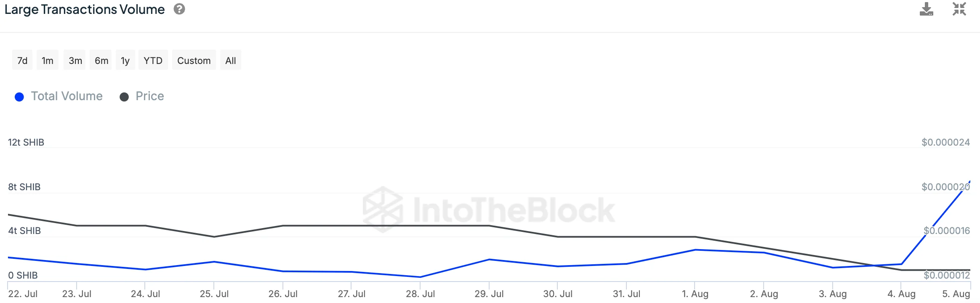
Task: Collapse the chart from fullscreen view
Action: [959, 9]
